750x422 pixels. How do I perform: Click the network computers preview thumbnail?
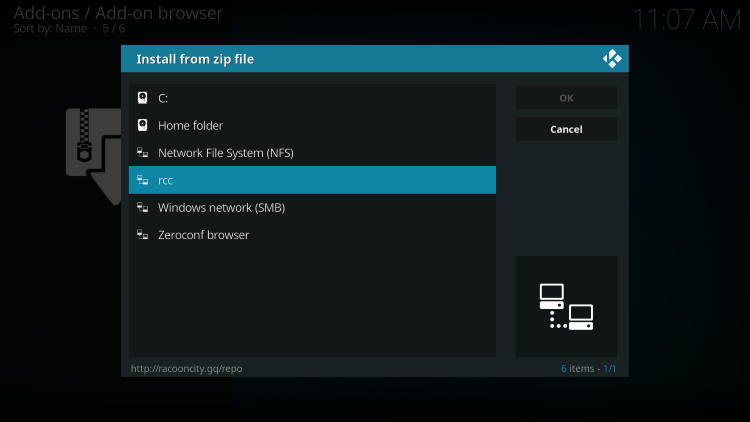click(566, 306)
